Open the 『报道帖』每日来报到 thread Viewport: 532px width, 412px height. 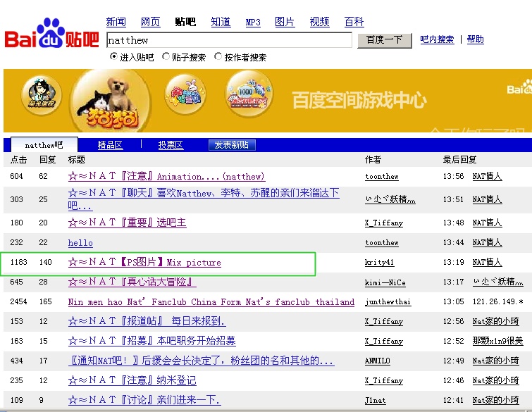[x=147, y=321]
